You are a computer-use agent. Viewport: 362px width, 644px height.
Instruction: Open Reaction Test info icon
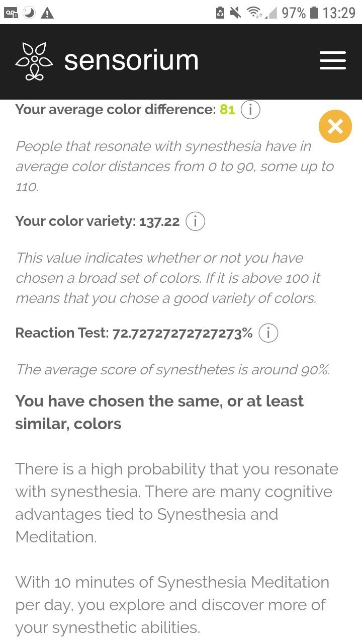(x=268, y=333)
